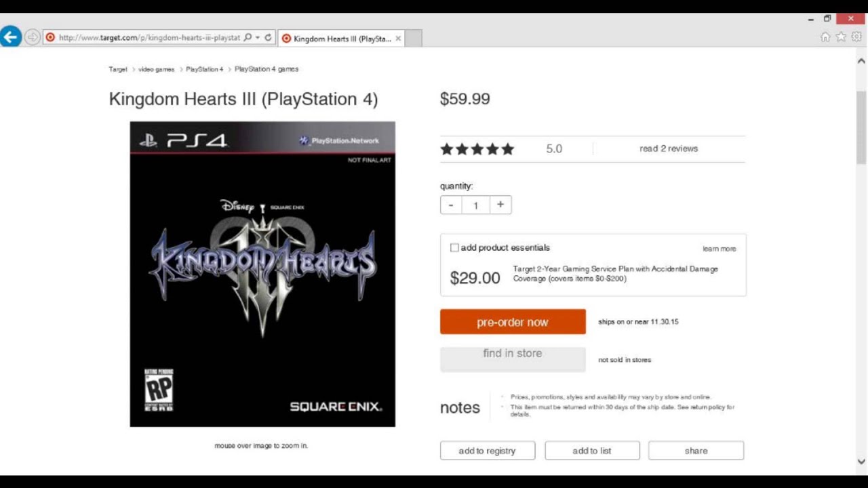Close the Kingdom Hearts III tab
Image resolution: width=868 pixels, height=488 pixels.
[x=398, y=39]
